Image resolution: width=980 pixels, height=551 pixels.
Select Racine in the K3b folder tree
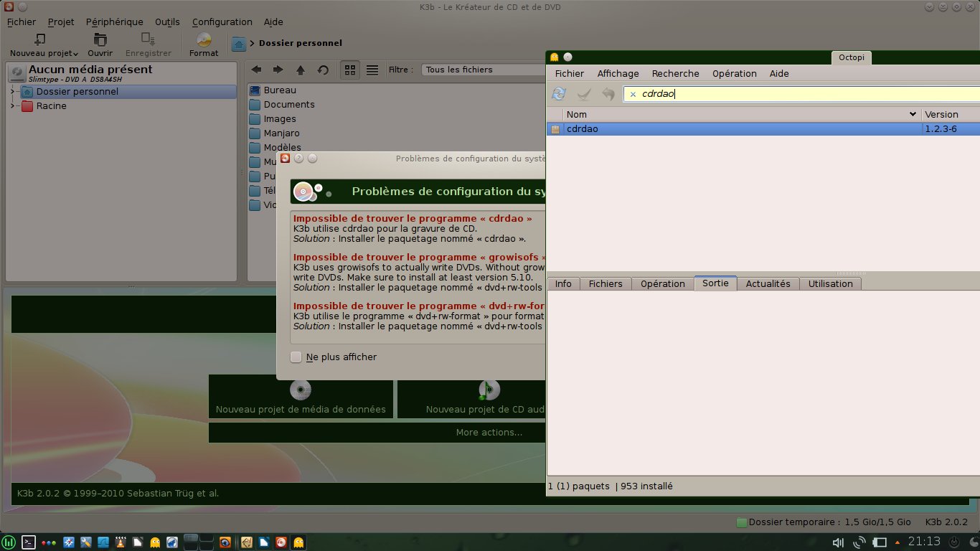click(43, 105)
